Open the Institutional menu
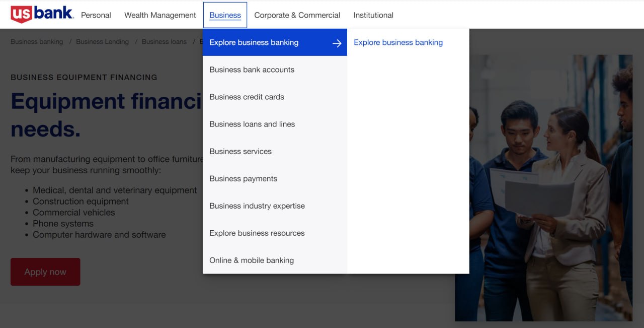This screenshot has width=644, height=328. click(373, 15)
